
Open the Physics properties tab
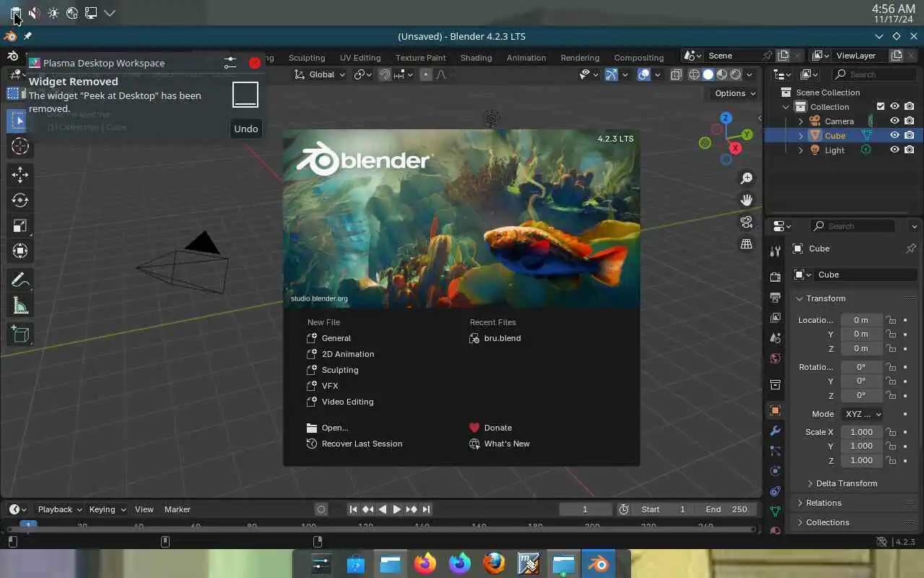775,471
